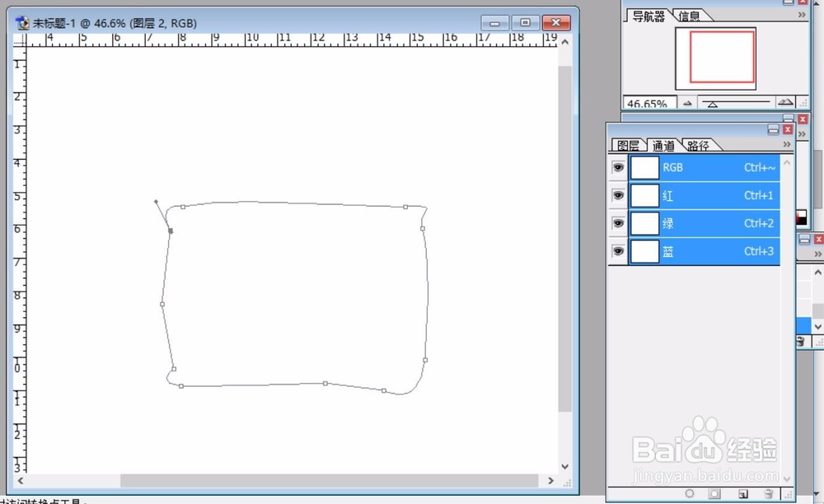This screenshot has width=824, height=504.
Task: Delete current channel trash icon
Action: tap(768, 493)
